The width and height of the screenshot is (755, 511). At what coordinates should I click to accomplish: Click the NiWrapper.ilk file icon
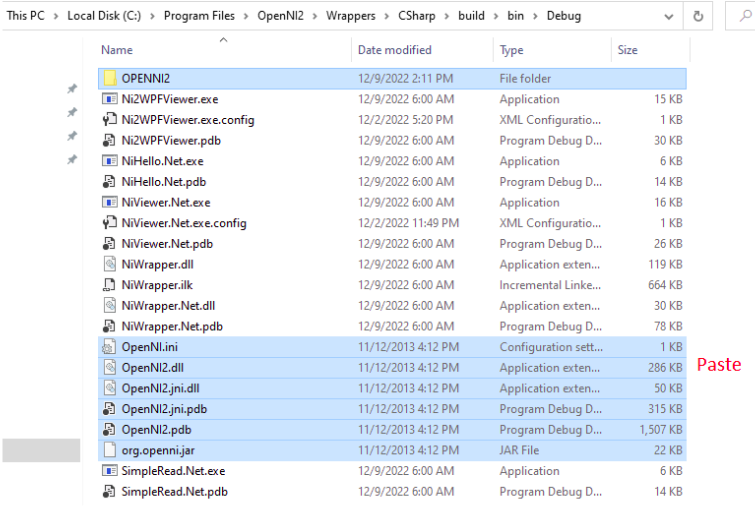coord(110,285)
